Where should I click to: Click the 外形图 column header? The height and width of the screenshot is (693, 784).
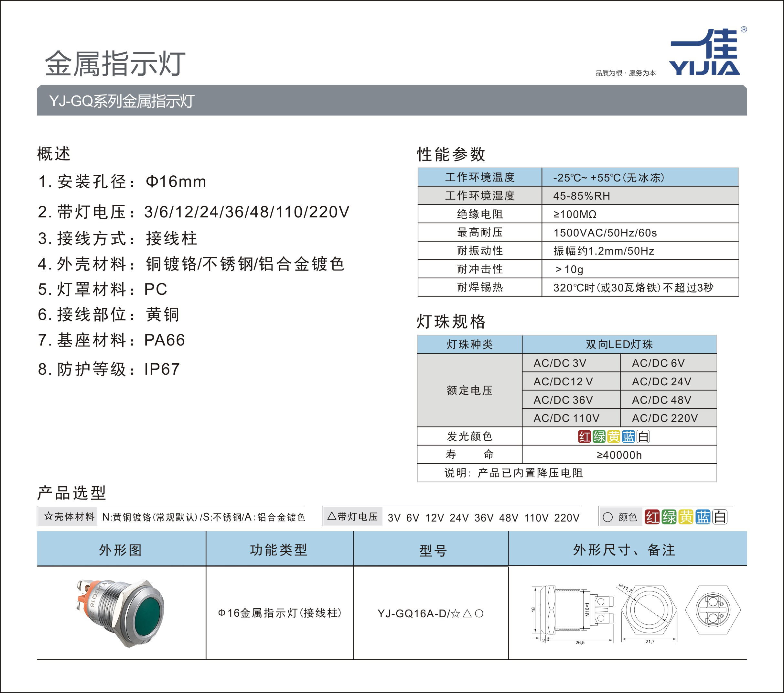(x=121, y=549)
